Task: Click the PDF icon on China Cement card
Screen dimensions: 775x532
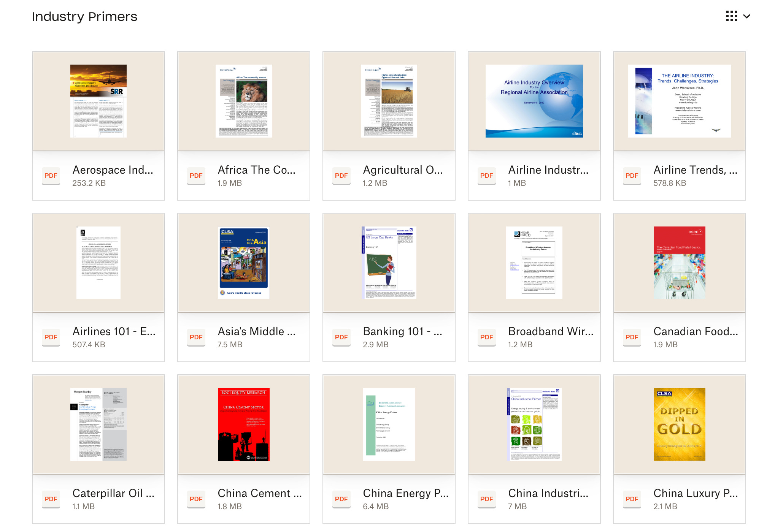Action: pos(196,499)
